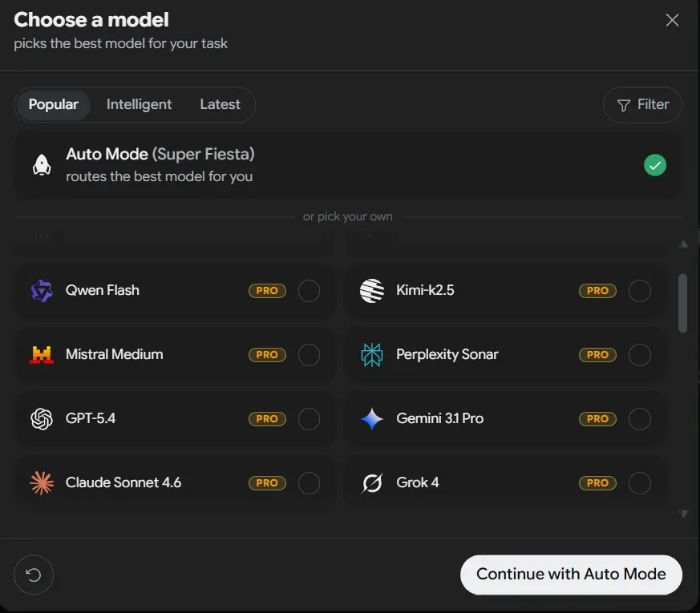
Task: Click the PRO badge on Perplexity Sonar
Action: point(597,355)
